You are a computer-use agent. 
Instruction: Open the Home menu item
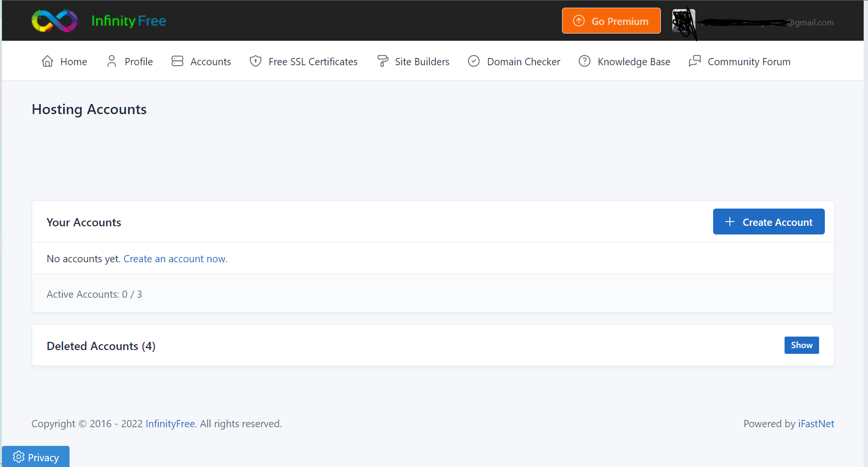click(x=64, y=61)
